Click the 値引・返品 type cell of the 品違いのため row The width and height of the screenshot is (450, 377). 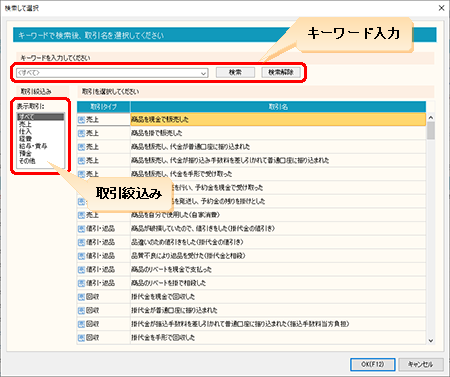[x=104, y=242]
